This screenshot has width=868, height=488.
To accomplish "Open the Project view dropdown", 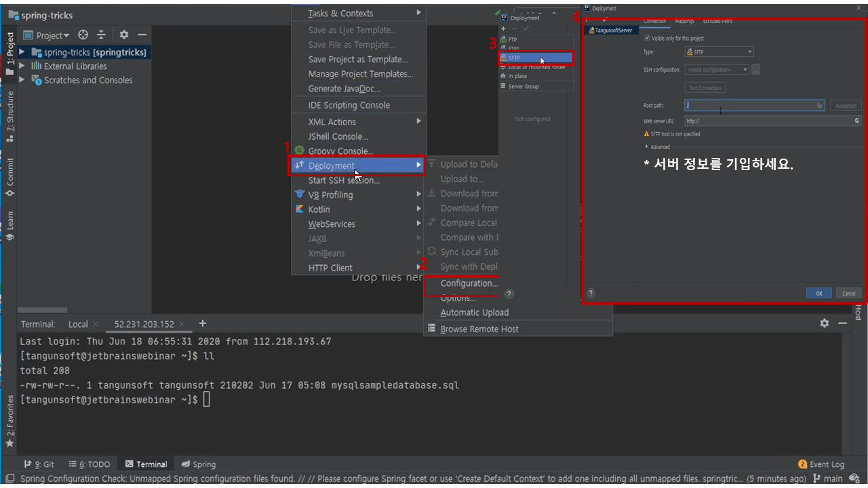I will click(x=47, y=35).
